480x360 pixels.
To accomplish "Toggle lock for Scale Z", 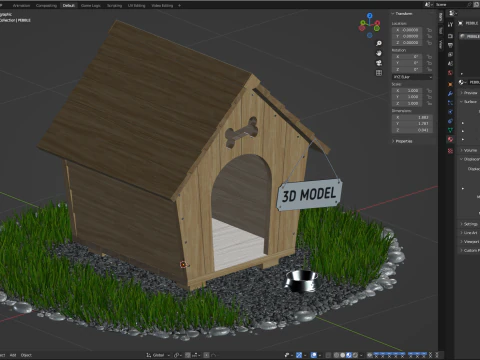I will 429,103.
